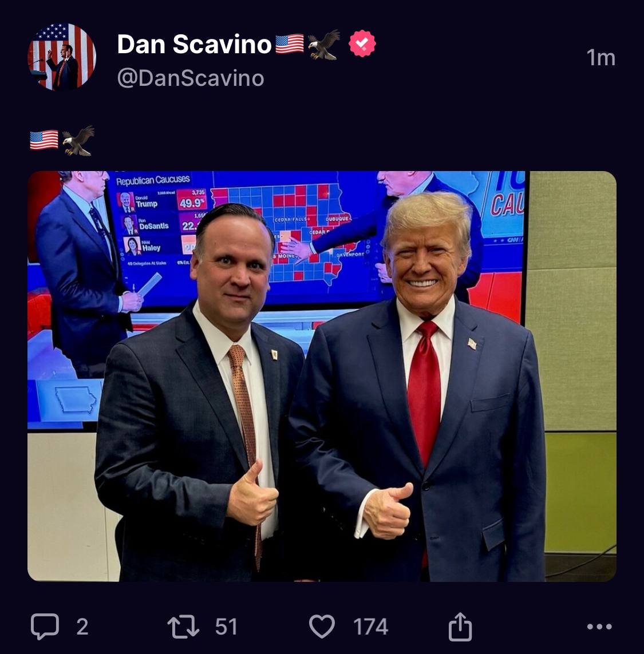This screenshot has height=654, width=644.
Task: Open replies with the speech bubble icon
Action: click(x=45, y=627)
